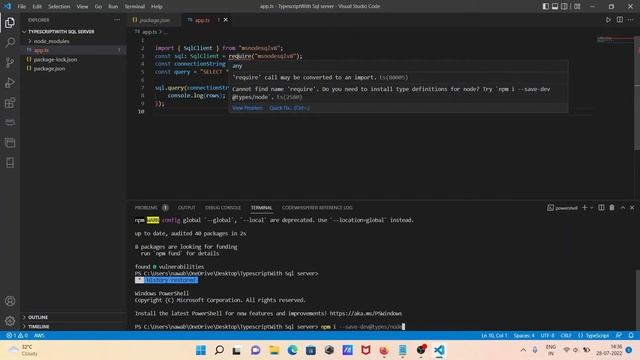Close the app.ts editor tab

tap(226, 20)
